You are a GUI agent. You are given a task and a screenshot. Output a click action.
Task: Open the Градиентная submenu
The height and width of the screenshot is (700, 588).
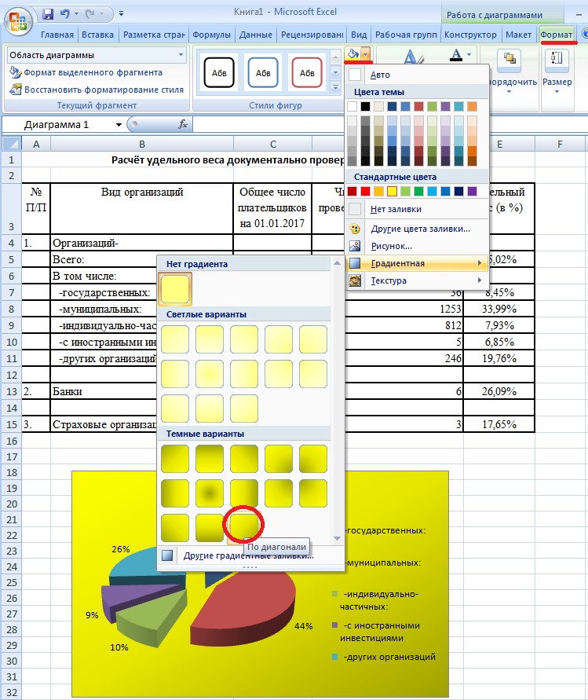pyautogui.click(x=417, y=263)
